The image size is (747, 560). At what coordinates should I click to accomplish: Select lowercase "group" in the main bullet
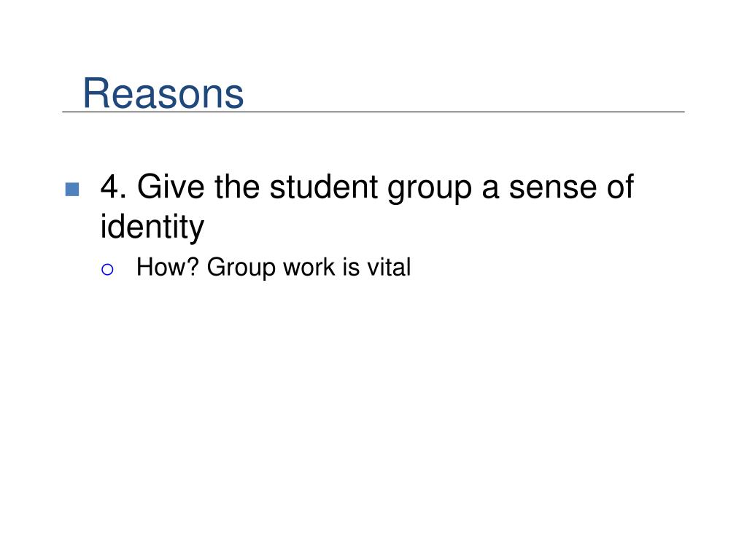[429, 190]
